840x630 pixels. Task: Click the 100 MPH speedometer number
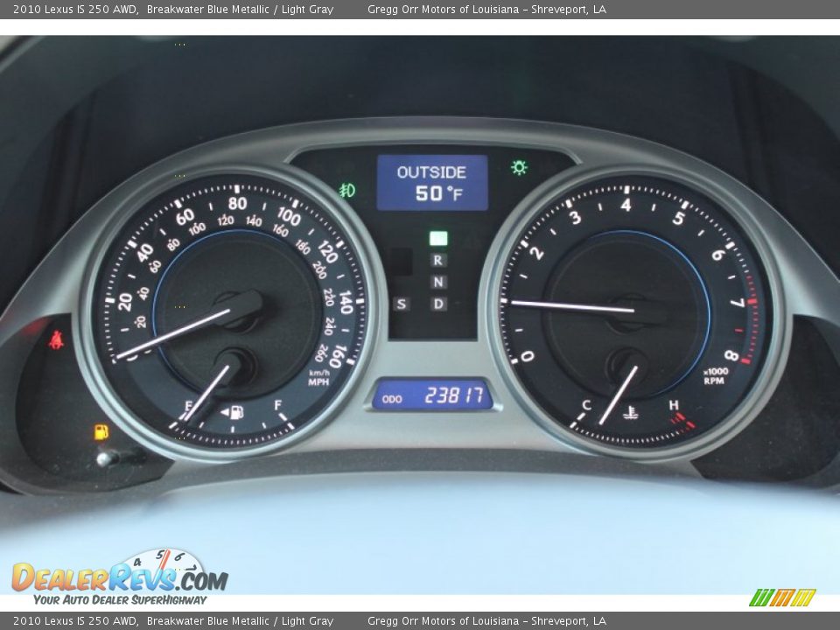pos(289,216)
